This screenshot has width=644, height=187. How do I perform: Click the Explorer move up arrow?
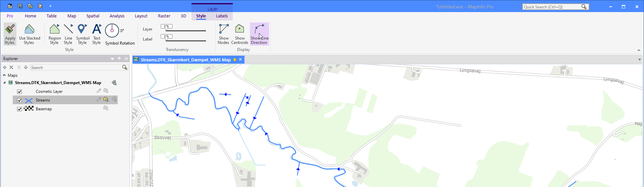coord(19,67)
